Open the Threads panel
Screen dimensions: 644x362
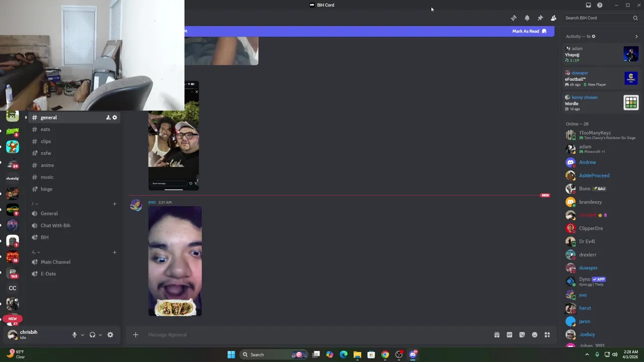[x=514, y=18]
